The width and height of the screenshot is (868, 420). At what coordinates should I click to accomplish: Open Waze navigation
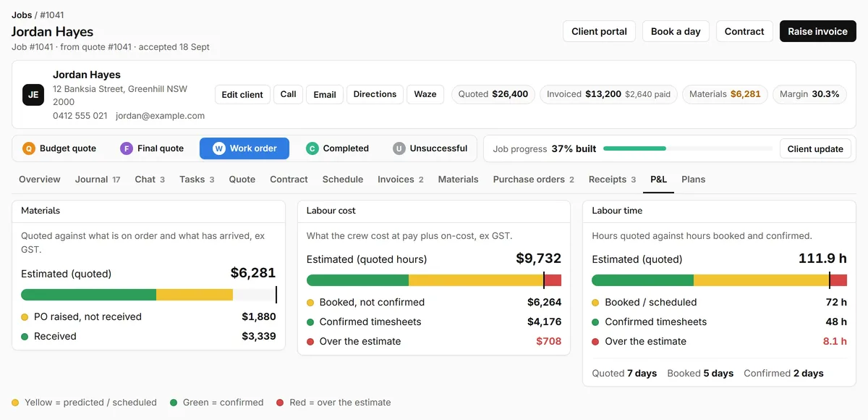425,94
